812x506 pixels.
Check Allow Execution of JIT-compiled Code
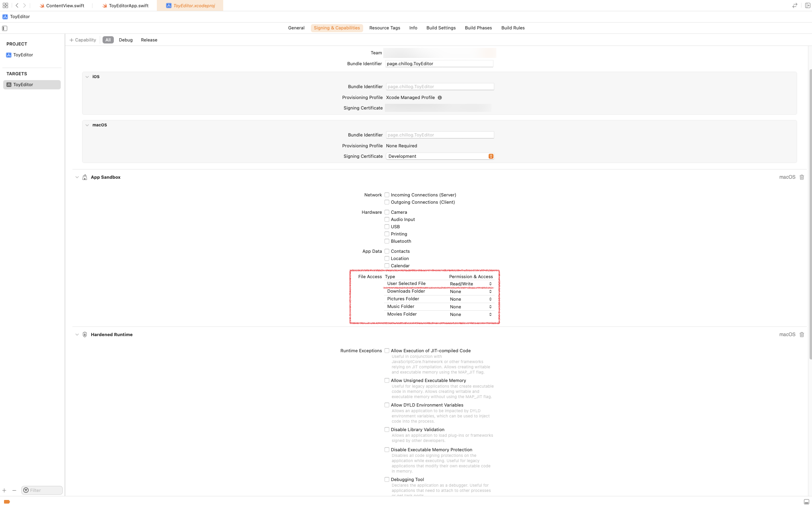[x=387, y=351]
